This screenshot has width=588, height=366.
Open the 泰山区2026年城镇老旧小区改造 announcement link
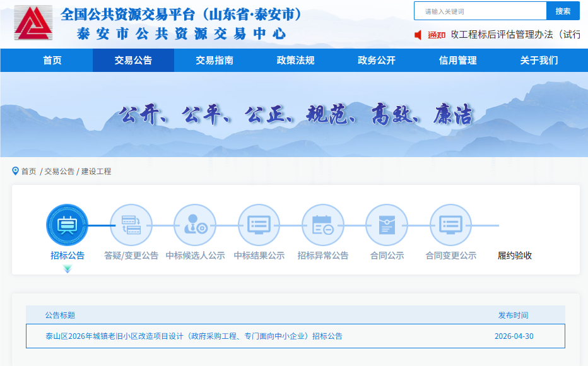194,336
